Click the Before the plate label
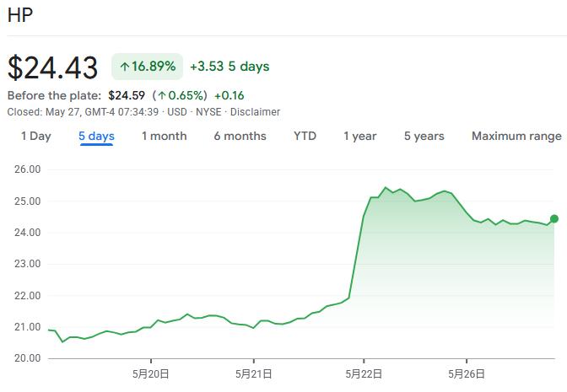567x392 pixels. click(54, 95)
